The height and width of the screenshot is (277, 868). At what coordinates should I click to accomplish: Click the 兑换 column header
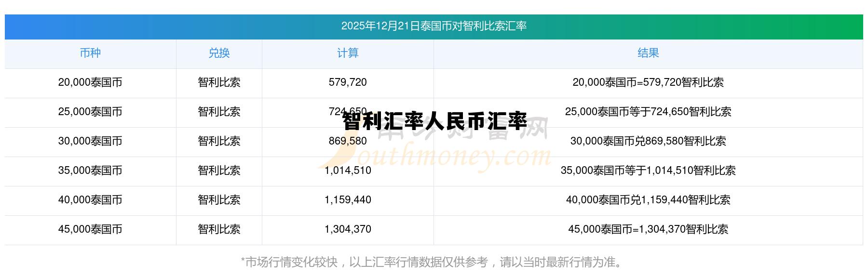219,53
